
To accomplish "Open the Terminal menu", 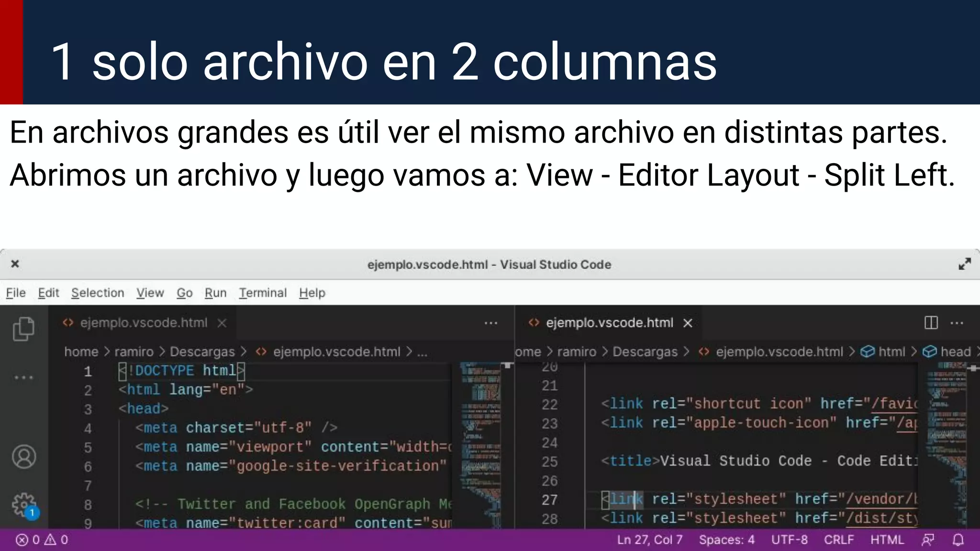I will [263, 293].
